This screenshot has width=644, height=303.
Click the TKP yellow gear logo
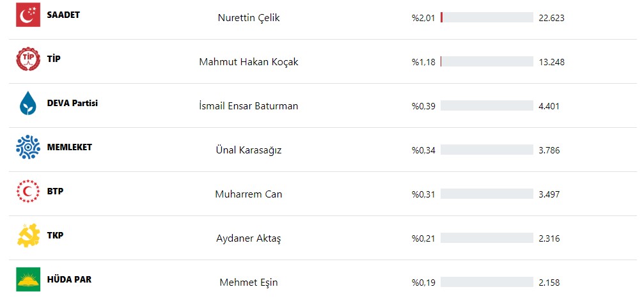(x=28, y=235)
